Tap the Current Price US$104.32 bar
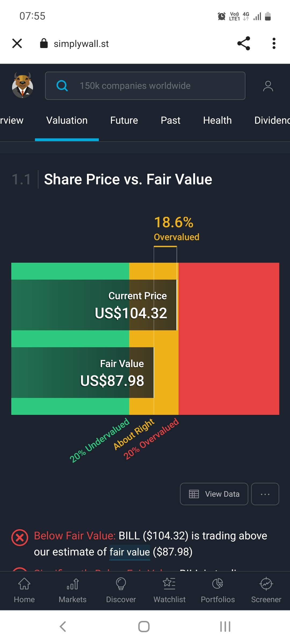Viewport: 290px width, 644px height. [94, 305]
